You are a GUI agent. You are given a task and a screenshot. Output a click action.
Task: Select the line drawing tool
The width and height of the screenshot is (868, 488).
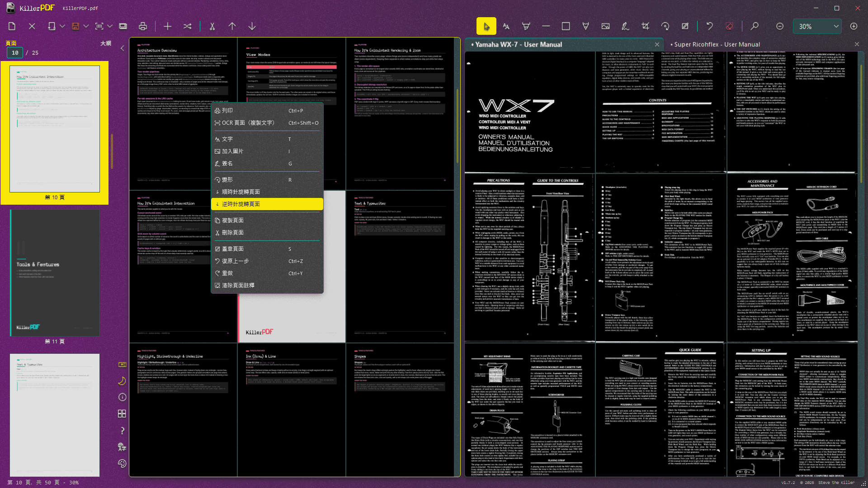click(x=546, y=26)
